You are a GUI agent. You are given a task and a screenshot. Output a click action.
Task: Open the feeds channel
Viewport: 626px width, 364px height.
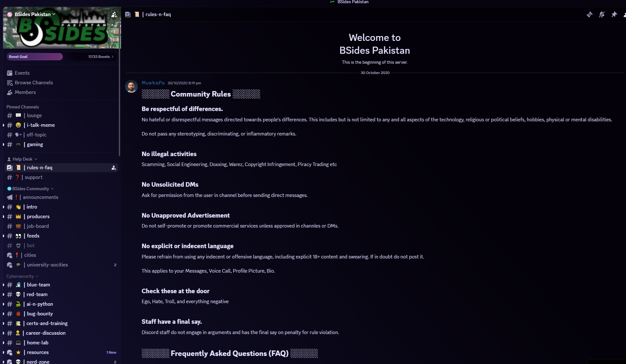[61, 236]
